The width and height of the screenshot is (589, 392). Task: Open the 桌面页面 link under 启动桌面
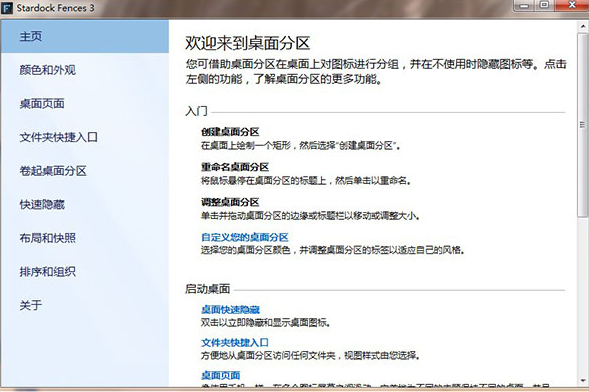point(220,375)
